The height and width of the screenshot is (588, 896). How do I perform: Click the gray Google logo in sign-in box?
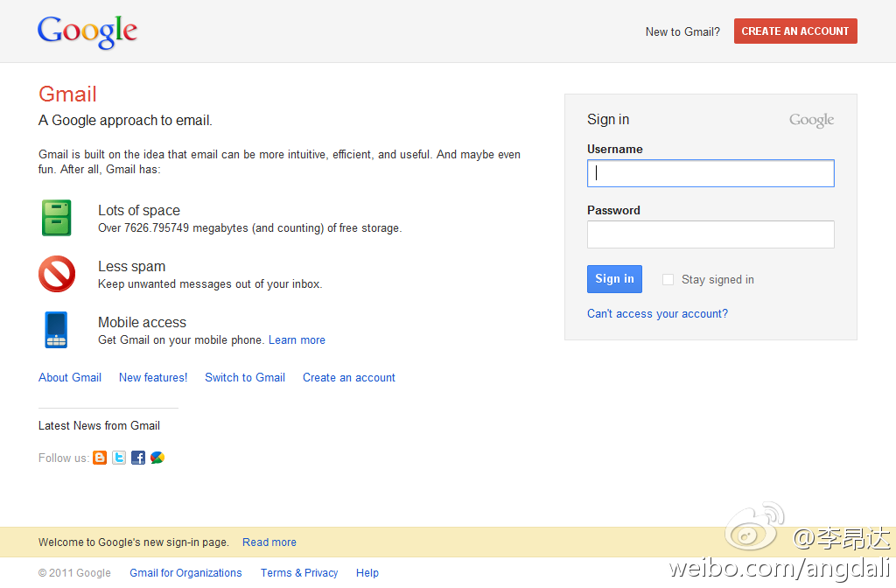tap(811, 120)
